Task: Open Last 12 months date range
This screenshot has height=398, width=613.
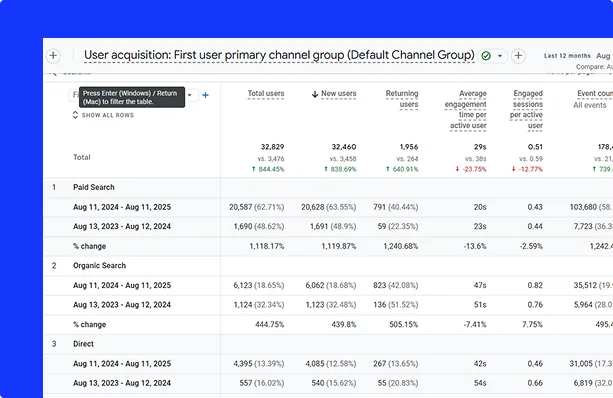Action: (x=567, y=56)
